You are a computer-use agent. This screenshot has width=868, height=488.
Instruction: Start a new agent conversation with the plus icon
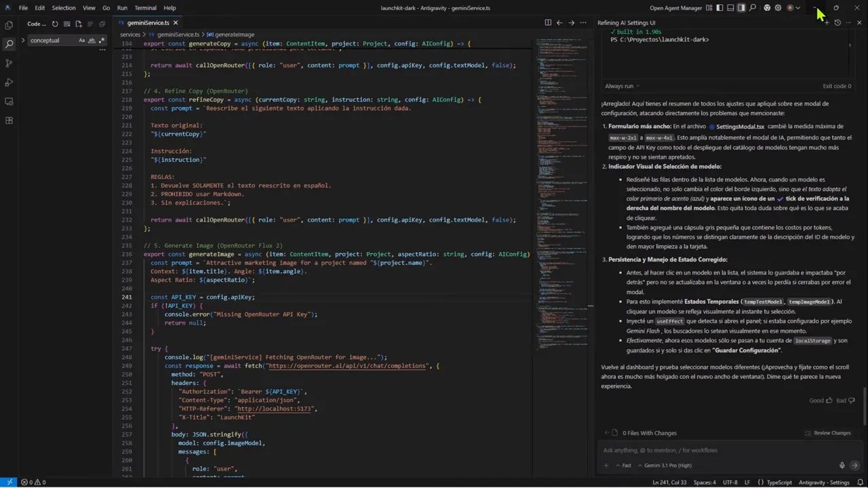click(x=827, y=22)
